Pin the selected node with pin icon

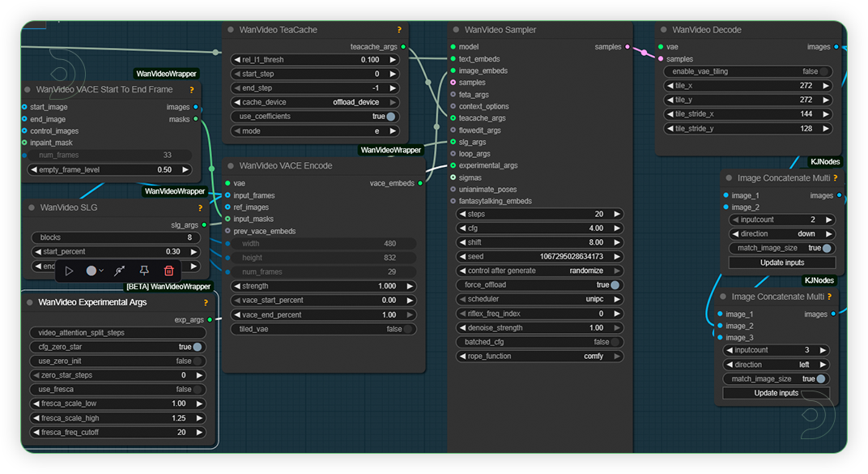point(144,271)
